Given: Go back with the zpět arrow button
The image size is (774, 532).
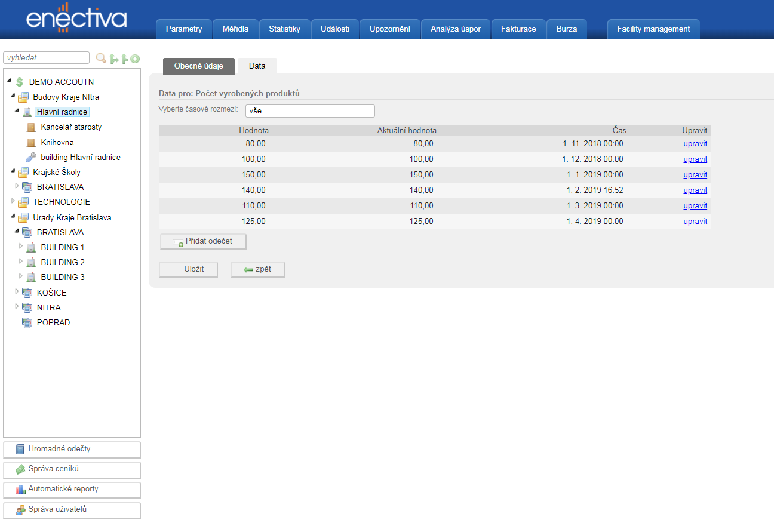Looking at the screenshot, I should coord(258,269).
